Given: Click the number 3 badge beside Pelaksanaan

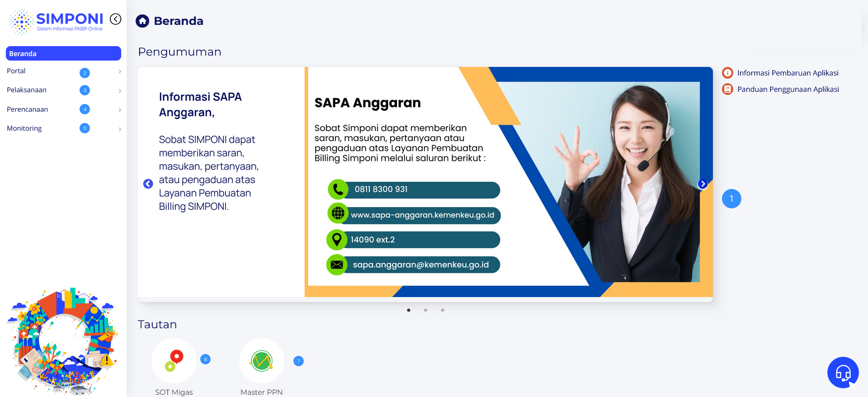Looking at the screenshot, I should [85, 90].
